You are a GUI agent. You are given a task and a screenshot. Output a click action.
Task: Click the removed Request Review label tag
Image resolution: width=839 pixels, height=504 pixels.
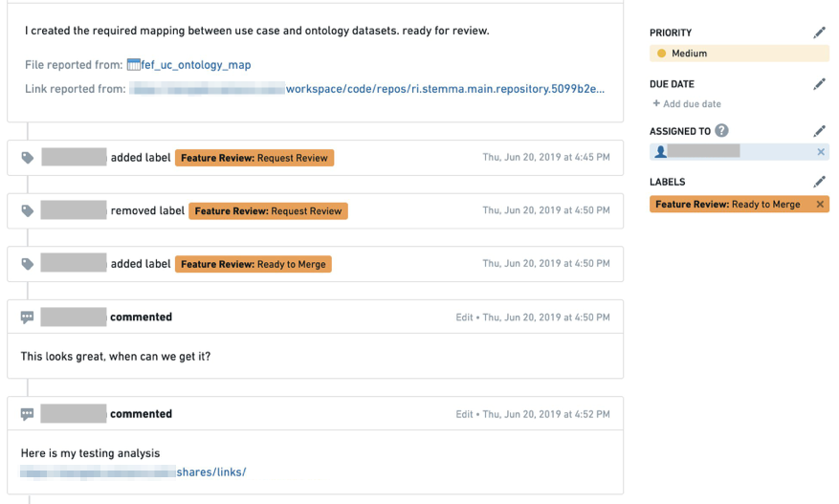[x=268, y=210]
